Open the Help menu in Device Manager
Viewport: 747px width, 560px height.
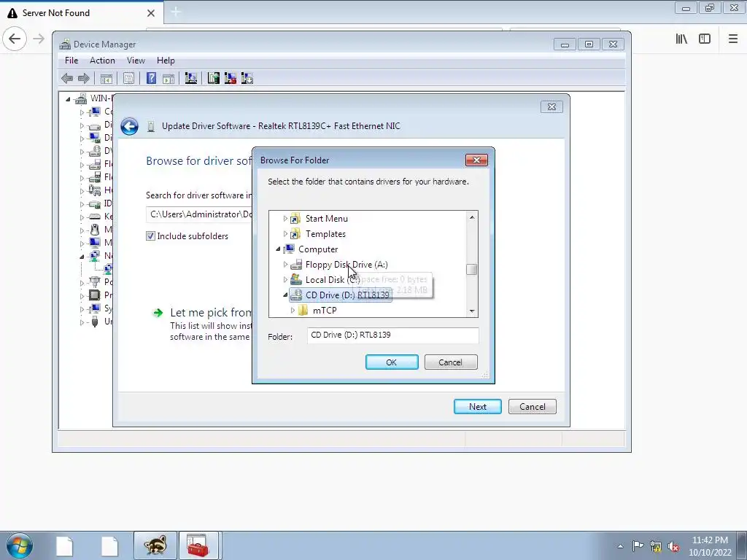[x=166, y=61]
